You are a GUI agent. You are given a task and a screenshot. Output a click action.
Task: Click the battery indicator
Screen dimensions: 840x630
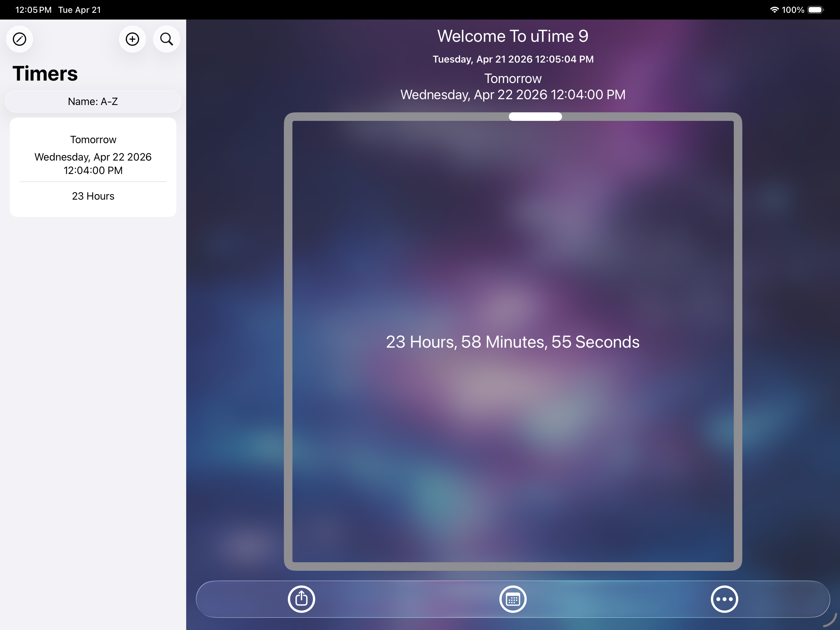tap(816, 9)
